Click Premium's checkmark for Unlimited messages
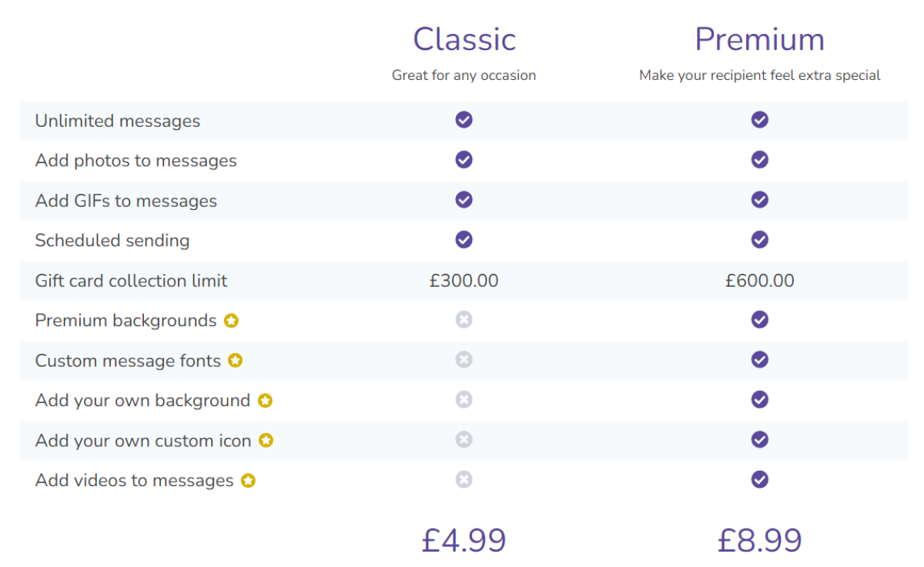 pos(760,119)
